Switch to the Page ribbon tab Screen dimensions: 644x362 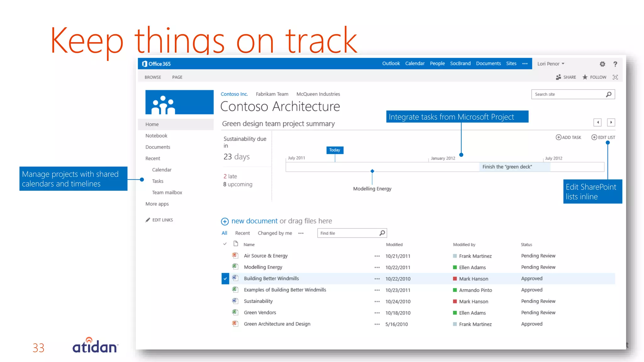(177, 77)
